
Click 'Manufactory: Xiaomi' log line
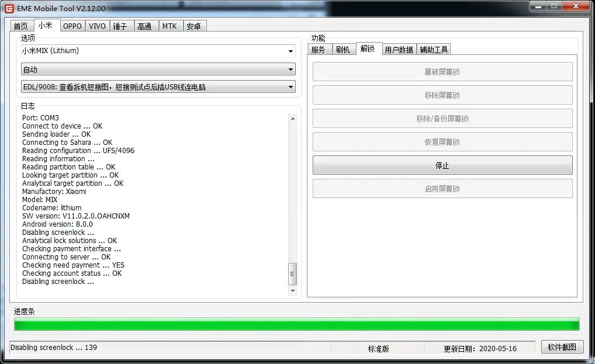pyautogui.click(x=54, y=192)
